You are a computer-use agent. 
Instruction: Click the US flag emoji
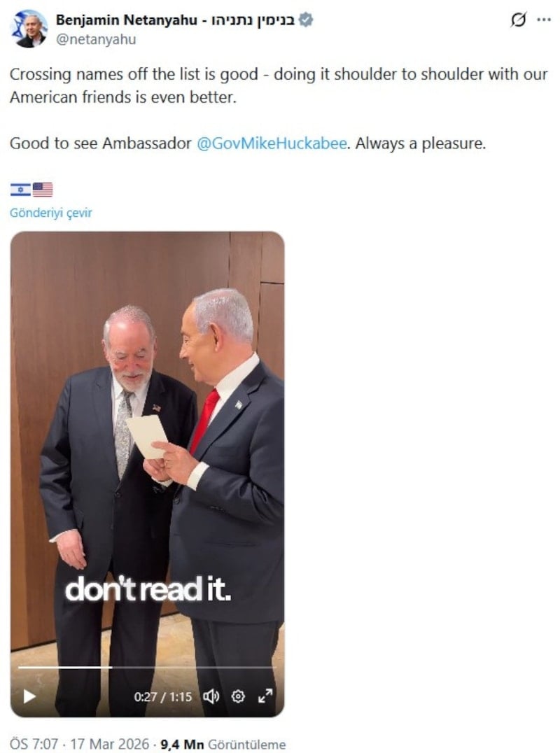click(x=43, y=190)
